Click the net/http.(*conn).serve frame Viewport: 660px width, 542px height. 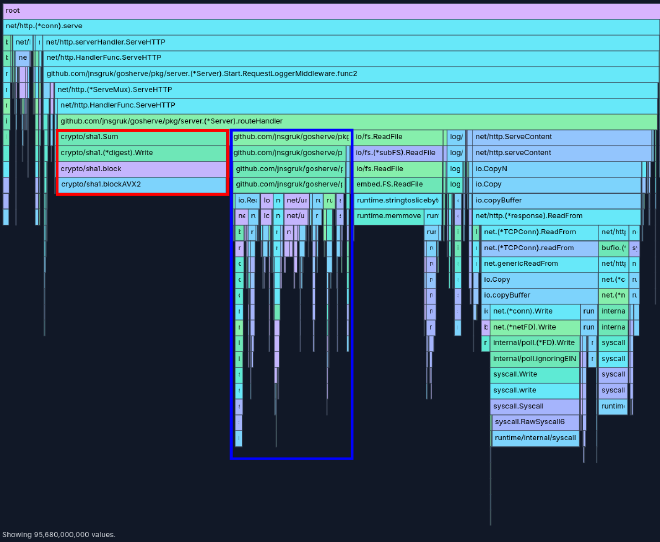tap(331, 26)
